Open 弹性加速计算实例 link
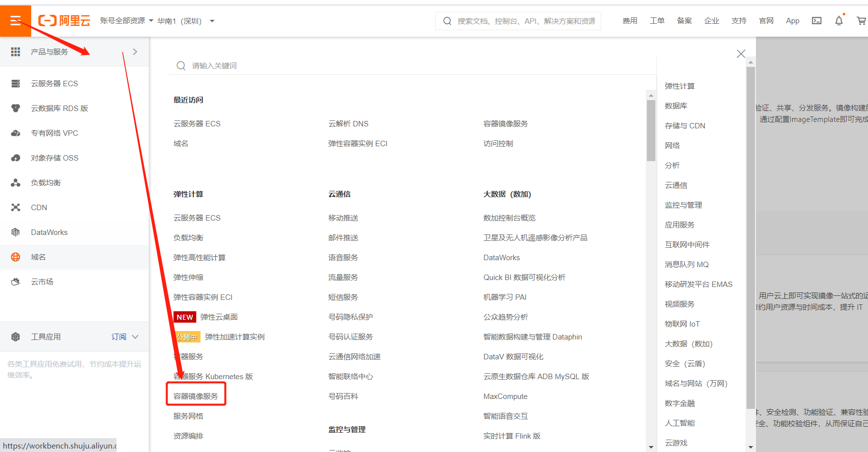This screenshot has width=868, height=452. click(235, 337)
